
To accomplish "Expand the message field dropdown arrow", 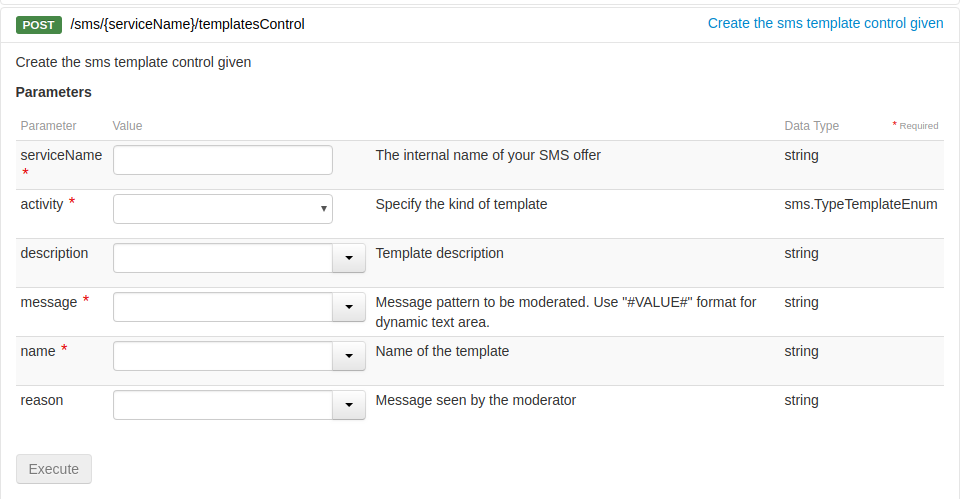I will (349, 307).
